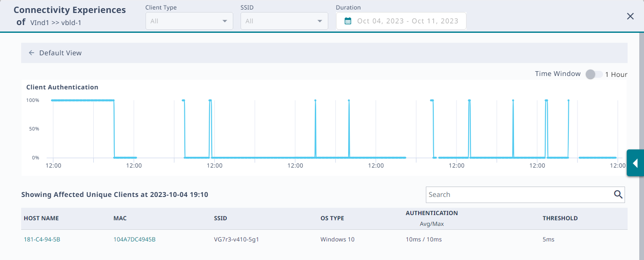Viewport: 644px width, 260px height.
Task: Click the back arrow beside Default View
Action: point(32,53)
